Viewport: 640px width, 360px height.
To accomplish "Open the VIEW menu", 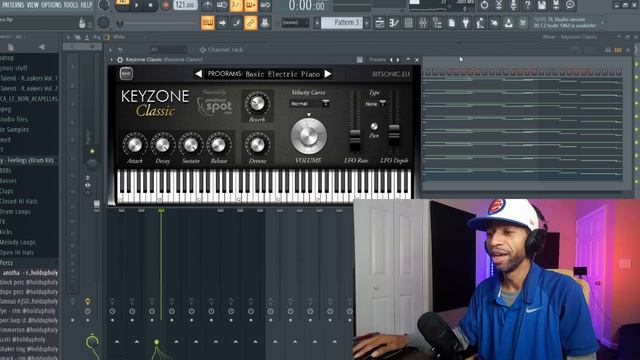I will [33, 5].
